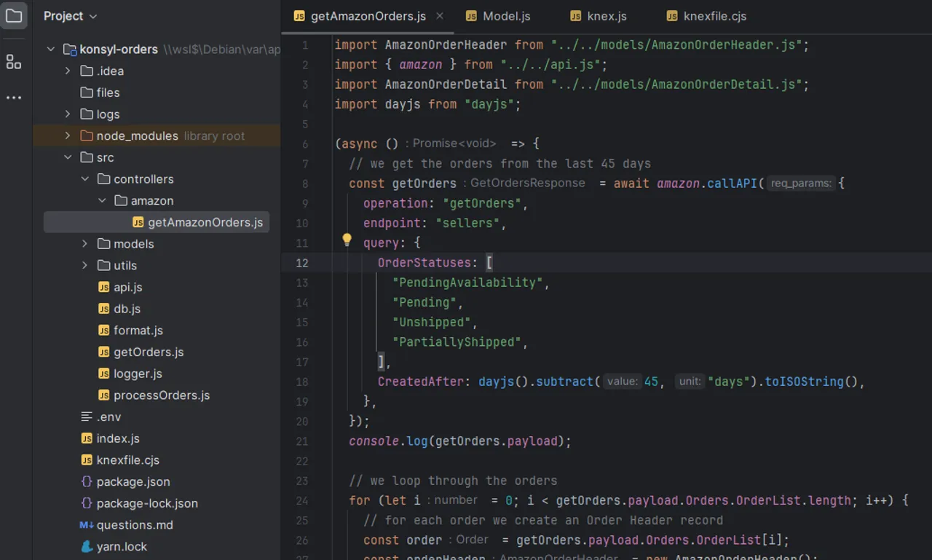Click the Markdown icon beside questions.md

(x=86, y=524)
